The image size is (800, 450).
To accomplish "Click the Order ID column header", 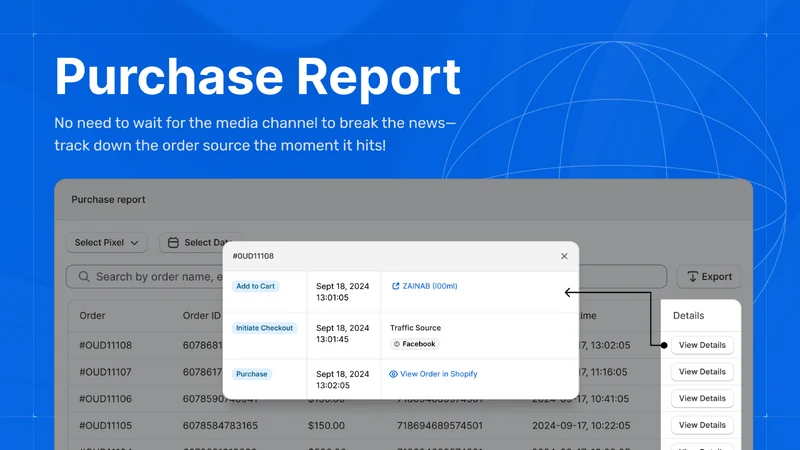I will [202, 315].
